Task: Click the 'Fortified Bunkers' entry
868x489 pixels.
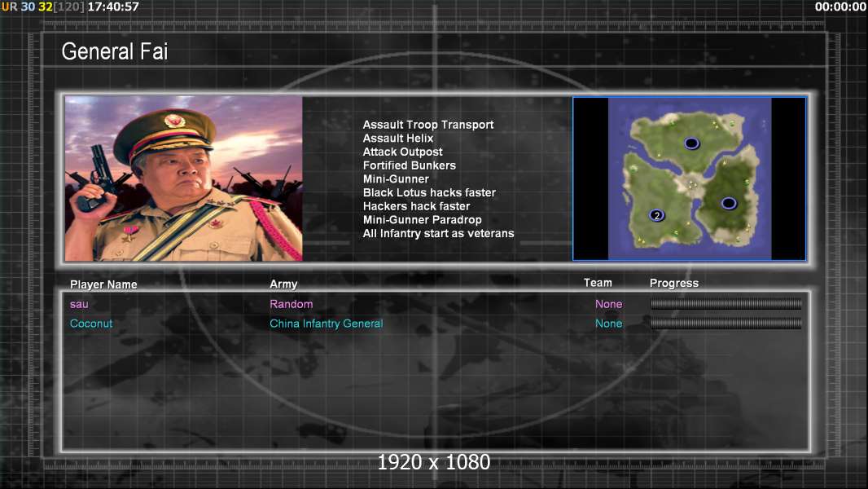Action: 409,165
